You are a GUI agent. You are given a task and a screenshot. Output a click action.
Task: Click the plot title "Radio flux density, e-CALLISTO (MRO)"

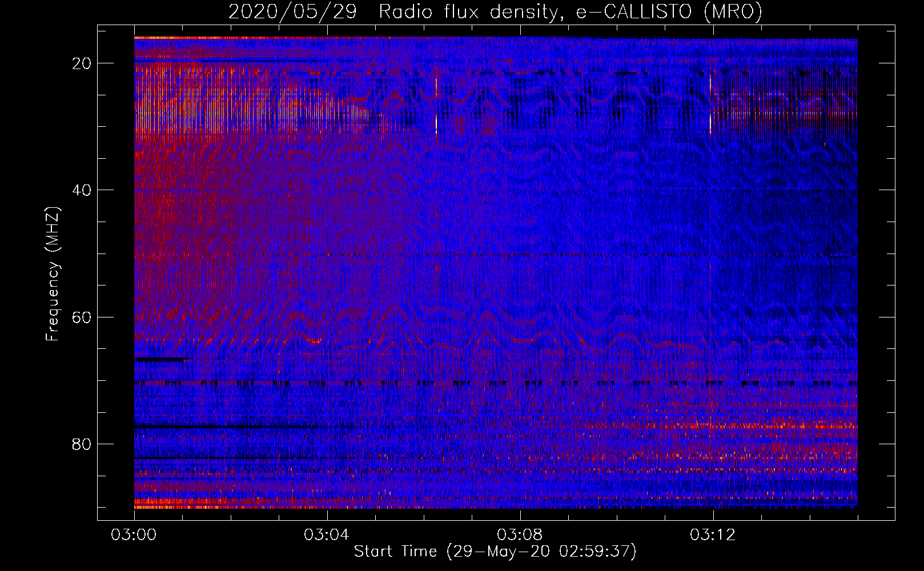[570, 12]
